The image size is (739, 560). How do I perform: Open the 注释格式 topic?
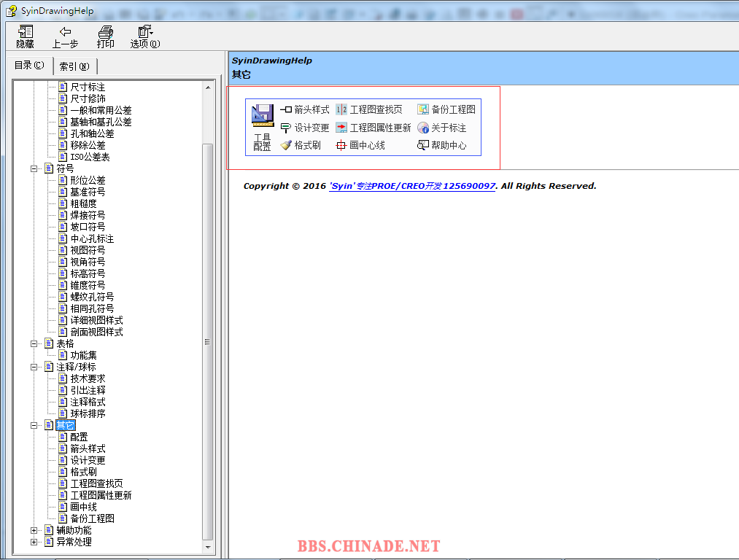(88, 402)
